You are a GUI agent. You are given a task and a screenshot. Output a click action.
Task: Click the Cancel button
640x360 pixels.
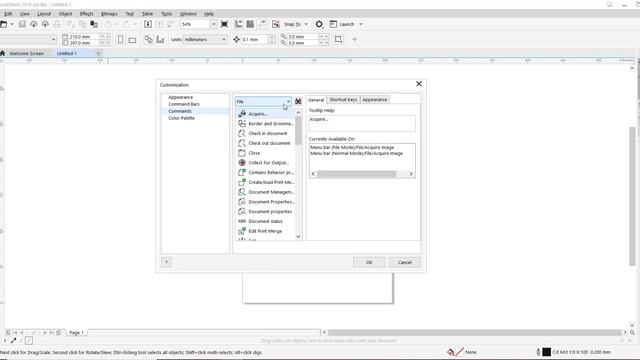(x=404, y=262)
